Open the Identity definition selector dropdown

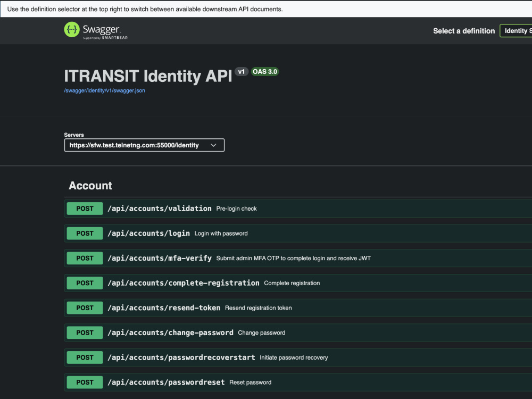tap(516, 31)
